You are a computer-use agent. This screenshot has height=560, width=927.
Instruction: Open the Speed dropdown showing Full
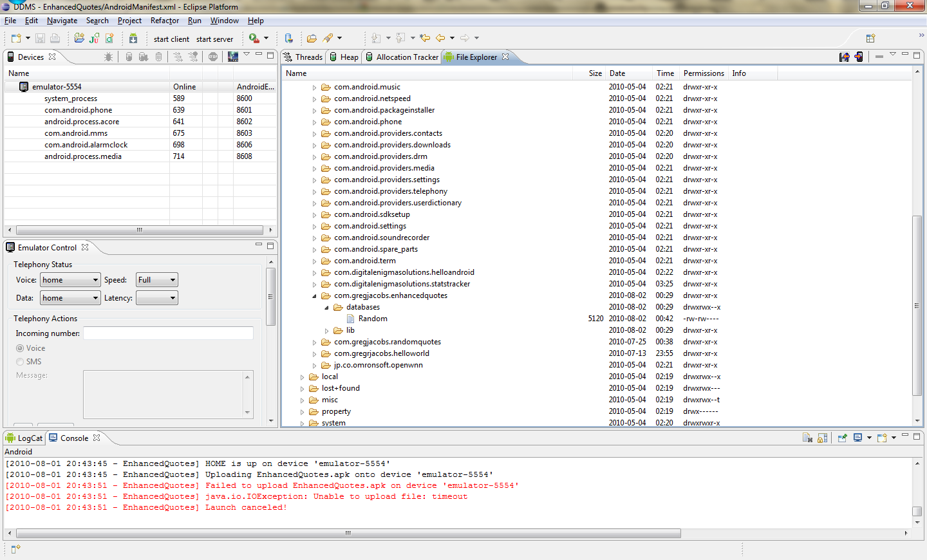(x=156, y=280)
